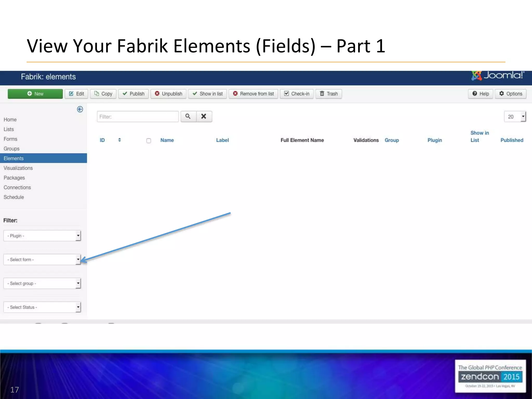
Task: Open the Select Status dropdown
Action: click(42, 307)
